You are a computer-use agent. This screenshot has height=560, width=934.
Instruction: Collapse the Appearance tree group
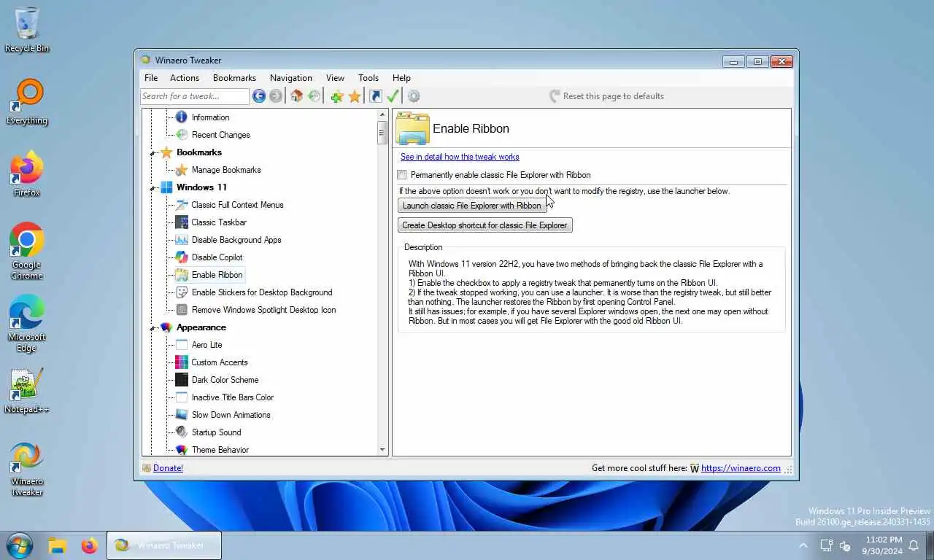pyautogui.click(x=153, y=328)
